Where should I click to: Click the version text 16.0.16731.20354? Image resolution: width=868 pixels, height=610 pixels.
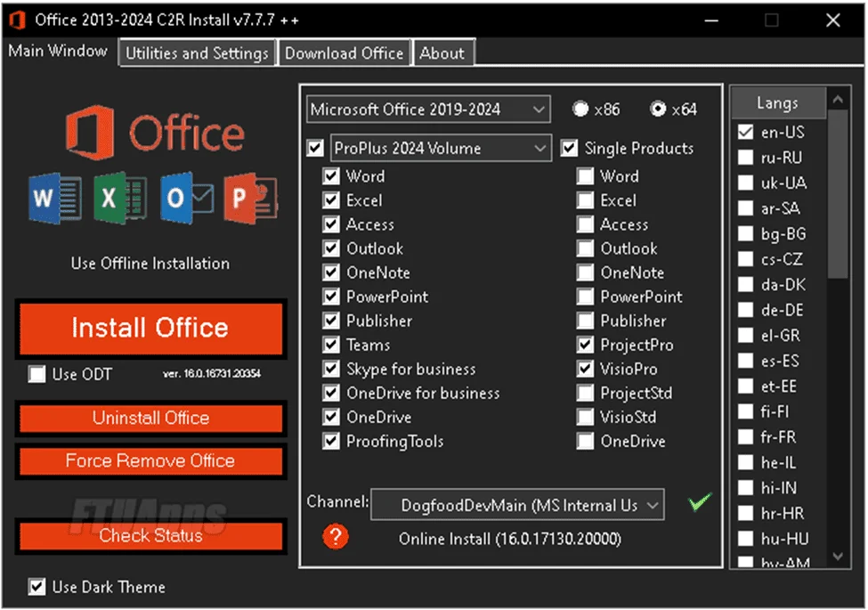coord(212,374)
